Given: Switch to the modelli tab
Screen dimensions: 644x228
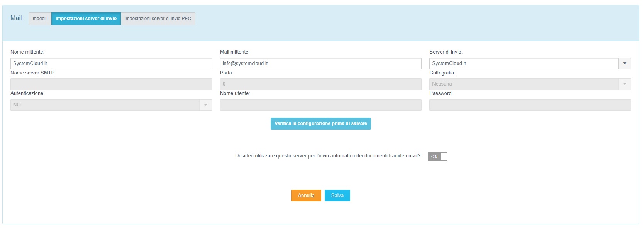Looking at the screenshot, I should click(x=40, y=19).
